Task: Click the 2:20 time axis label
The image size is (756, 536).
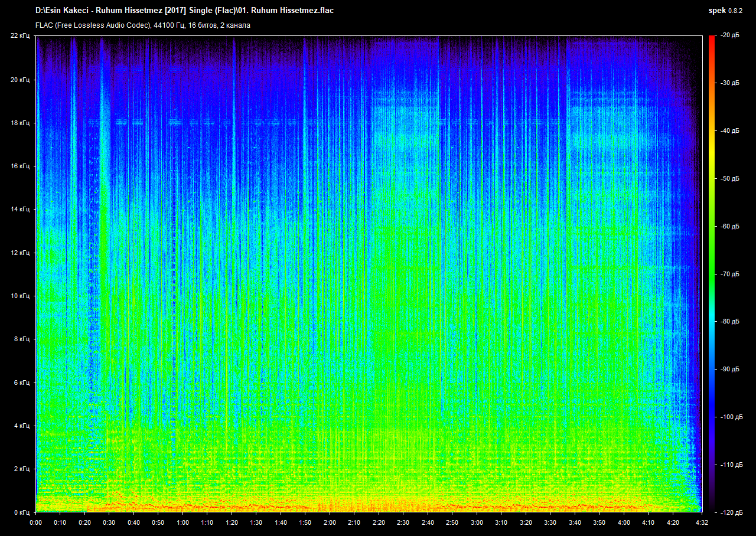Action: 379,523
